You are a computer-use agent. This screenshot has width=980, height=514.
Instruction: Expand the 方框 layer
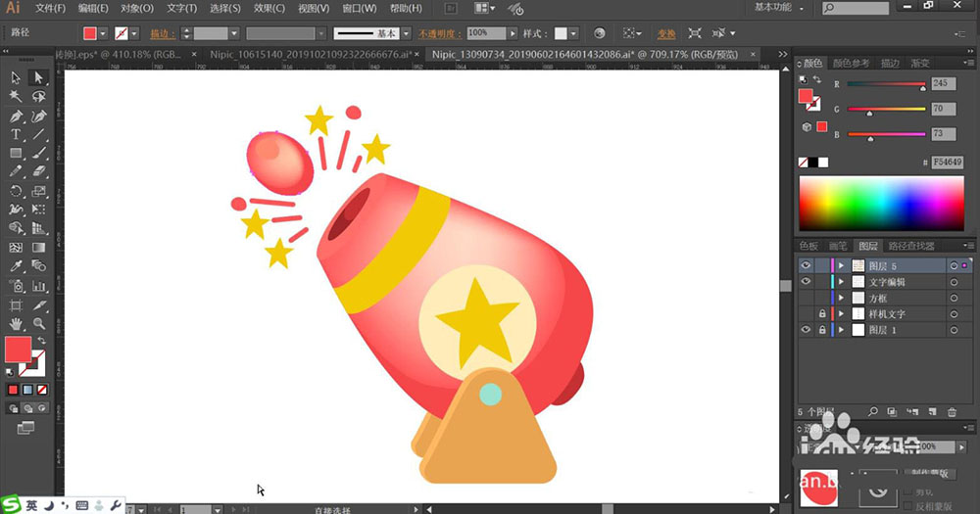pyautogui.click(x=841, y=298)
